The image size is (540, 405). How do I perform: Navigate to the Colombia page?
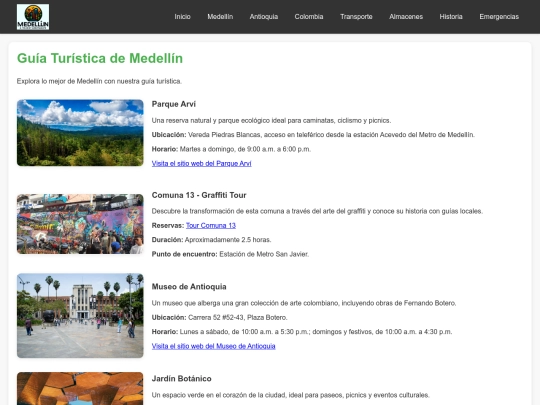(x=309, y=17)
